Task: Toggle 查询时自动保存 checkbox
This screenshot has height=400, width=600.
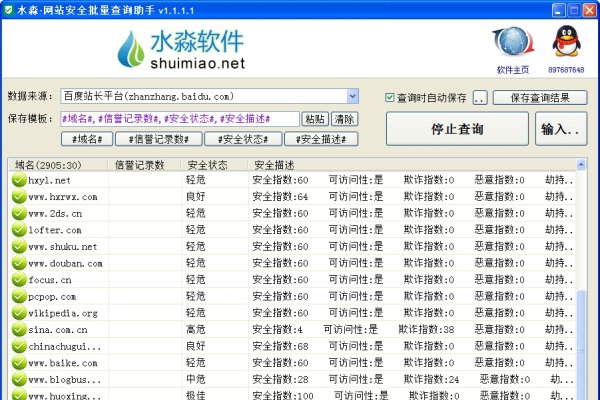Action: pyautogui.click(x=390, y=98)
